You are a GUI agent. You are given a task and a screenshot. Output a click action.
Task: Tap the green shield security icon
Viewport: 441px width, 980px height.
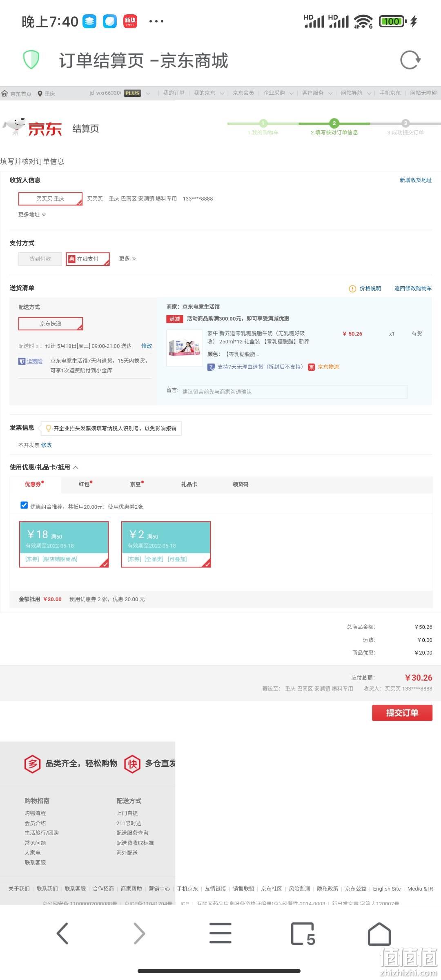31,60
